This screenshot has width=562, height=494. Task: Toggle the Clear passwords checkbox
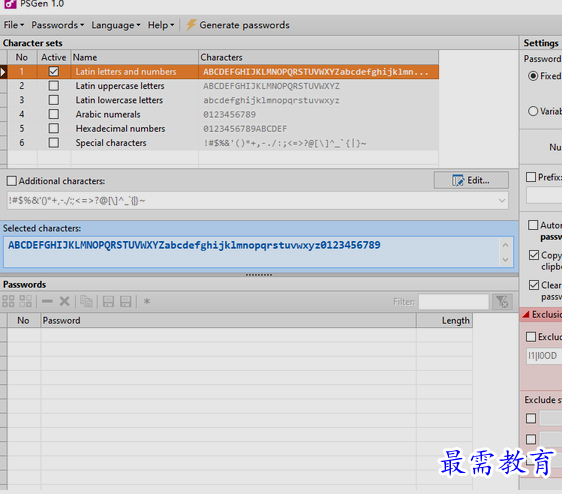pos(534,285)
